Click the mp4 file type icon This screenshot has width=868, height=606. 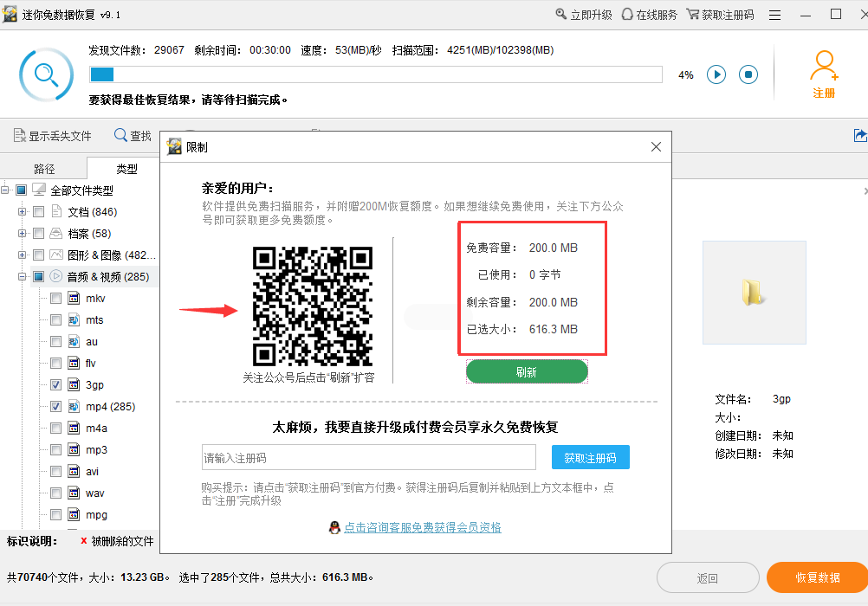(74, 406)
